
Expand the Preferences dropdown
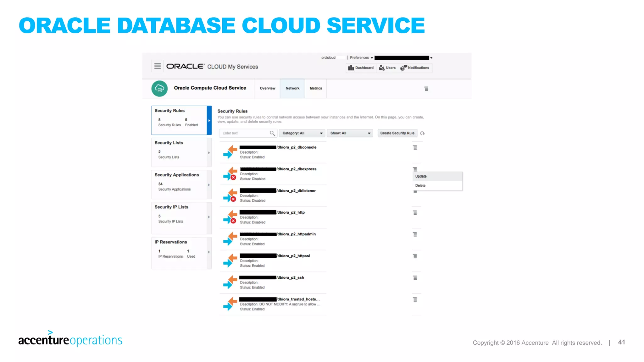(x=361, y=58)
